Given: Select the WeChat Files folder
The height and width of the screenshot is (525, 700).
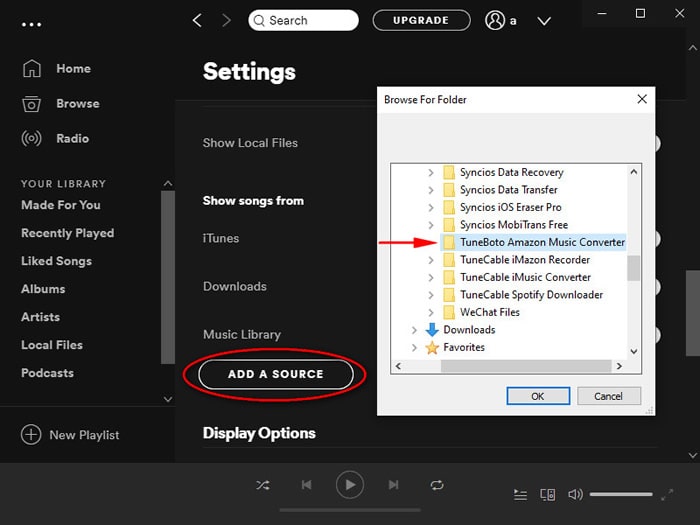Looking at the screenshot, I should tap(481, 312).
